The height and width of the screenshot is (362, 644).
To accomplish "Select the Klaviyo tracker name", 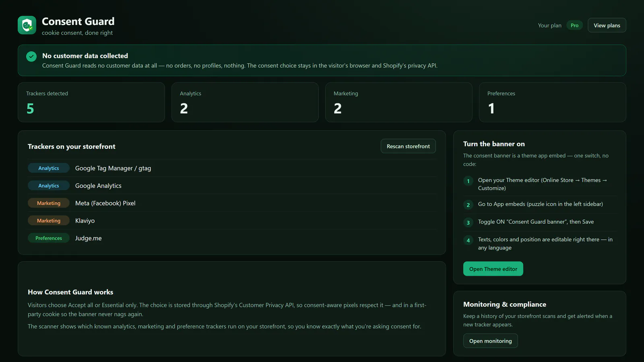I will click(x=85, y=221).
